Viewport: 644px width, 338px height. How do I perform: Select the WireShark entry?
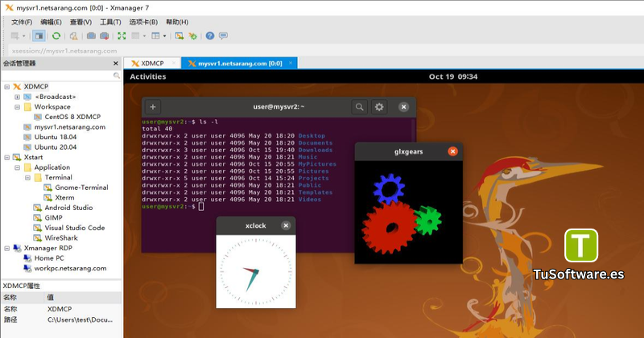[x=61, y=237]
